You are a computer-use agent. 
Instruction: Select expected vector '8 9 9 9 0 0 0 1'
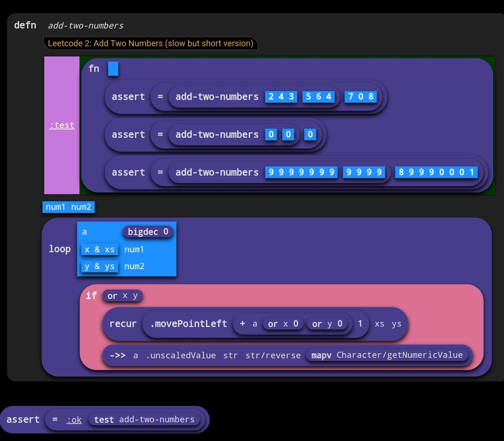coord(436,172)
